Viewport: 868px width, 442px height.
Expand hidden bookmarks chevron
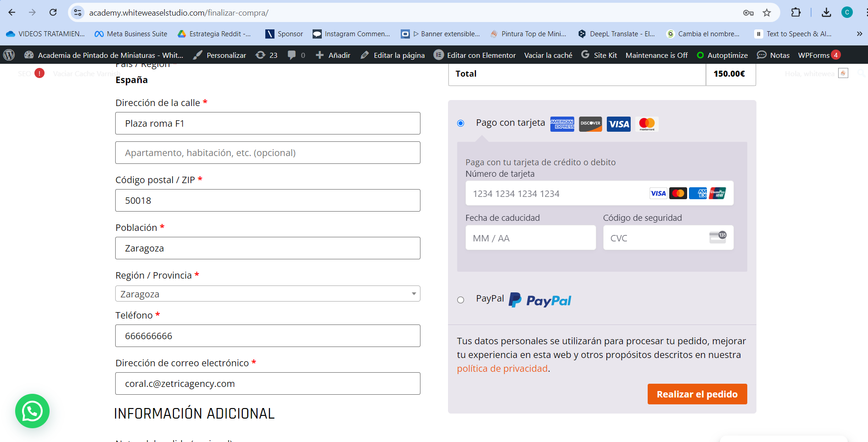(859, 34)
